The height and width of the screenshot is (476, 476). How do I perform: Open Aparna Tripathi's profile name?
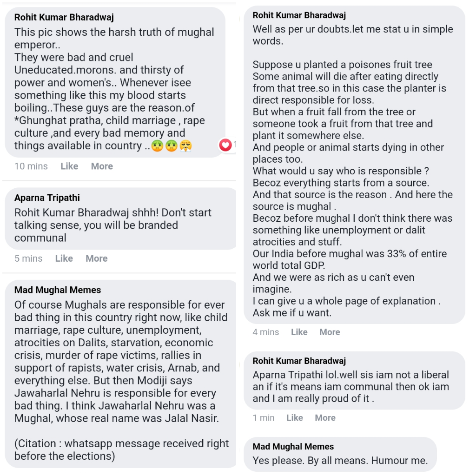point(47,198)
